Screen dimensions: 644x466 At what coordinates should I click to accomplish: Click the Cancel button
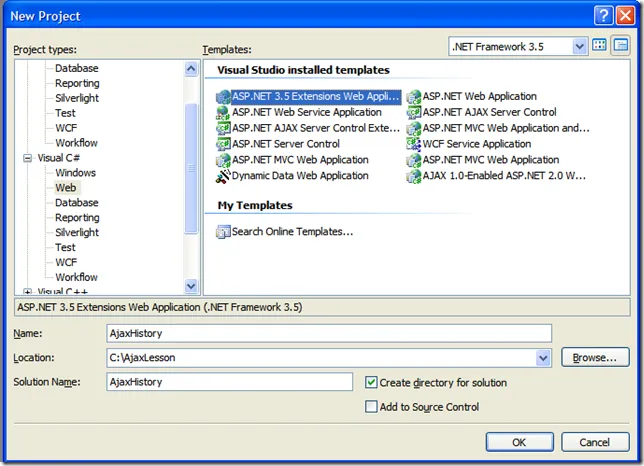(595, 442)
